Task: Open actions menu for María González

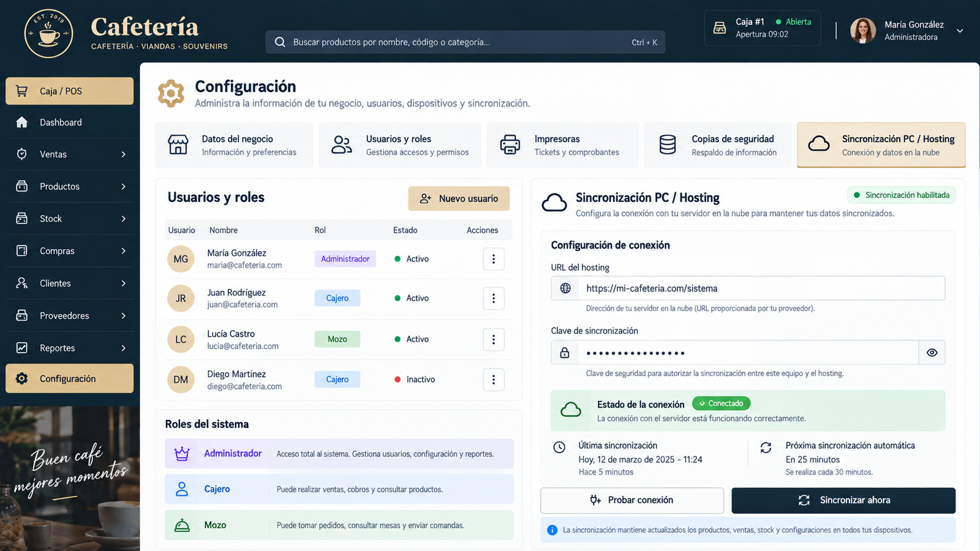Action: tap(494, 259)
